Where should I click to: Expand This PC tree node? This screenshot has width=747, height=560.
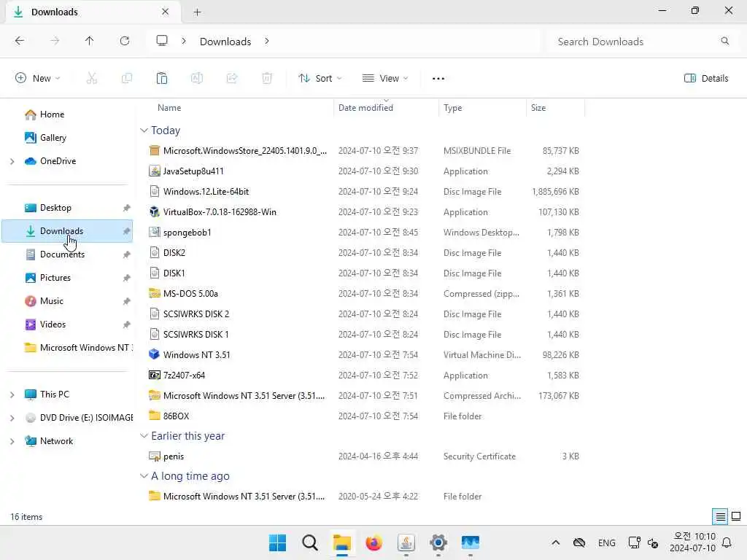pos(12,394)
